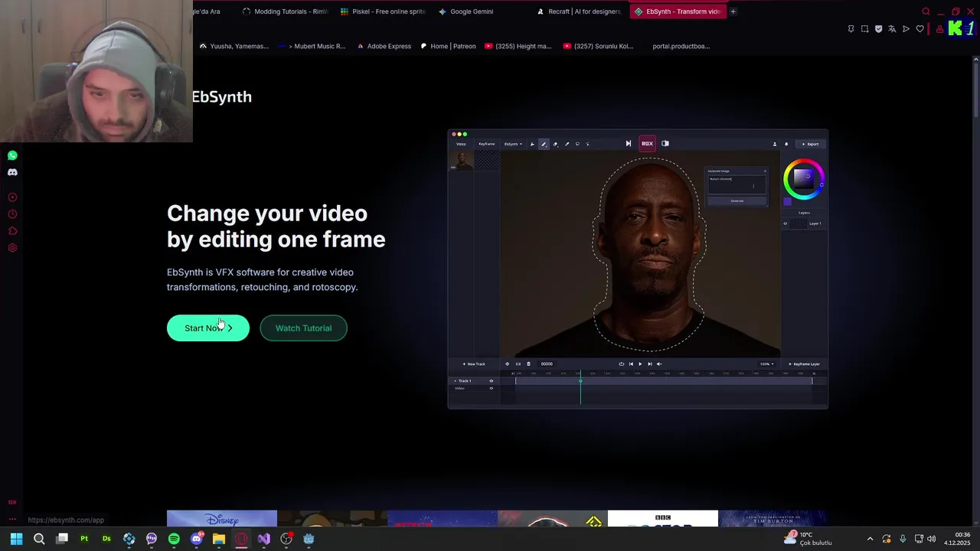Select the eraser tool in preview toolbar
This screenshot has width=980, height=551.
pyautogui.click(x=555, y=144)
